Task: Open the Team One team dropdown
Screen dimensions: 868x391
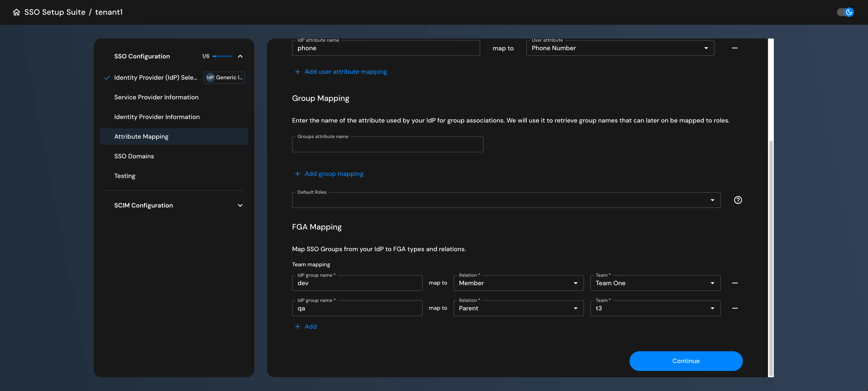Action: [x=655, y=283]
